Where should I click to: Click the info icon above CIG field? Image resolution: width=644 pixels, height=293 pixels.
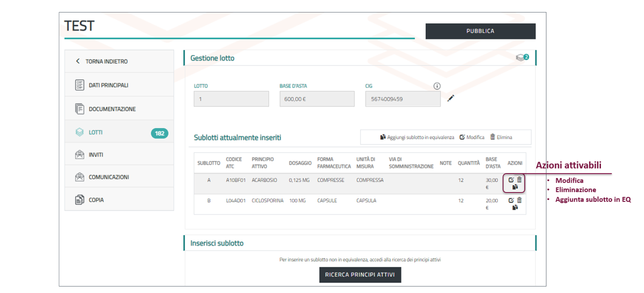[437, 86]
